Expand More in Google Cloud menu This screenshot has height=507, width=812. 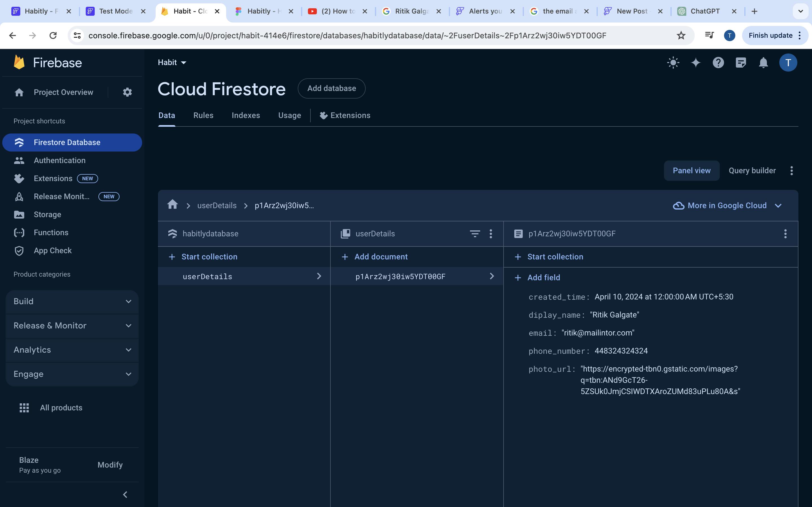(x=727, y=206)
